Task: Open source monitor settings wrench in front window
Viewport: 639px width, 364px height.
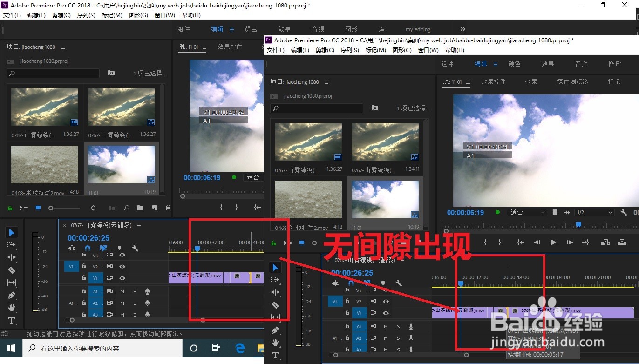Action: (x=624, y=212)
